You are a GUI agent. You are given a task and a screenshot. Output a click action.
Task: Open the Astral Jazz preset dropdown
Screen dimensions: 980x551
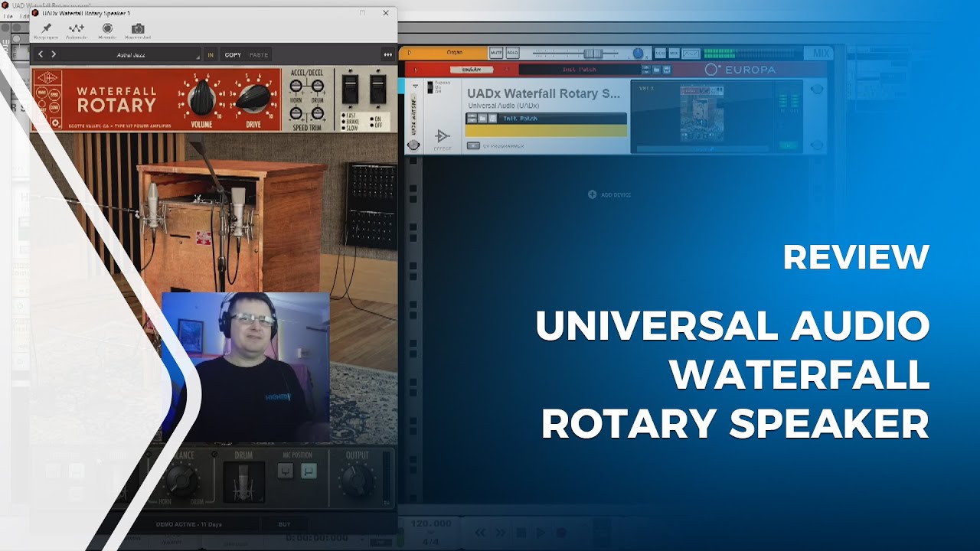pyautogui.click(x=130, y=54)
